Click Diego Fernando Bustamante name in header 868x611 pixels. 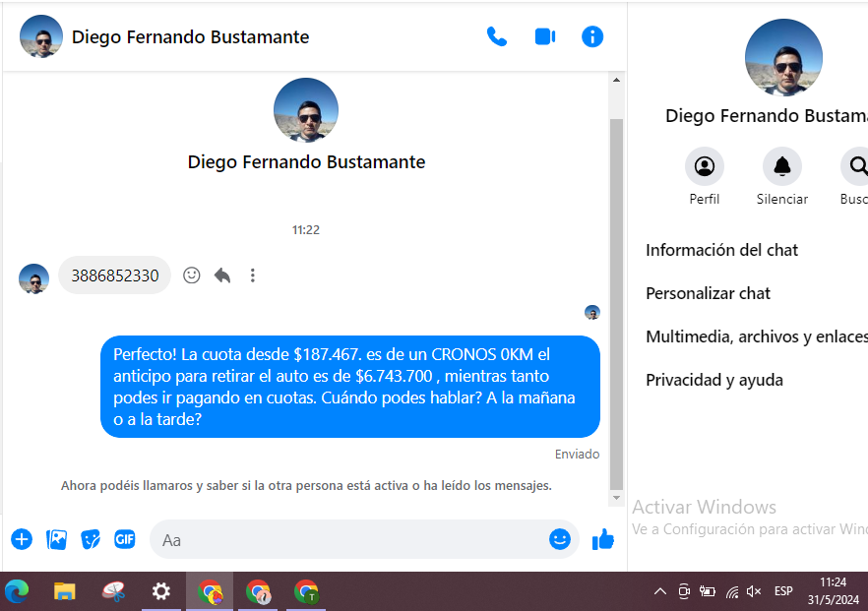(x=191, y=37)
